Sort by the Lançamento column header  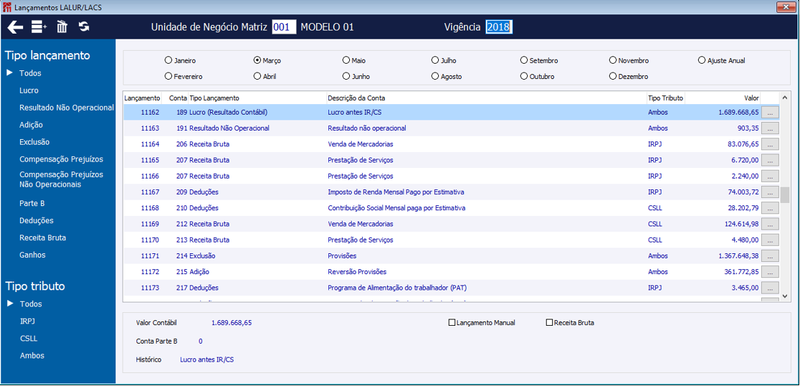(x=142, y=97)
